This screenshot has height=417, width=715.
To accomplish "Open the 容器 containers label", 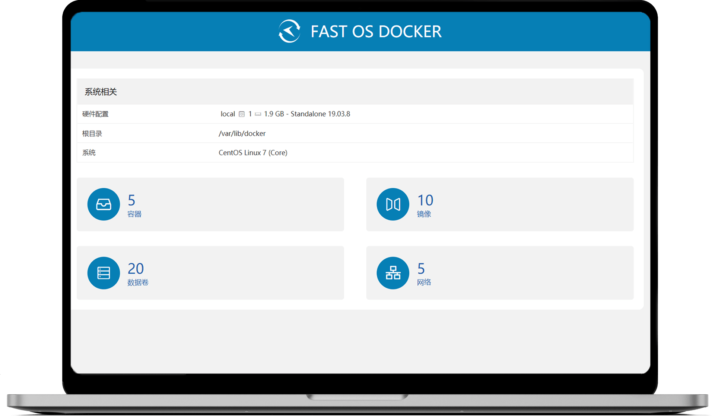I will click(x=134, y=215).
